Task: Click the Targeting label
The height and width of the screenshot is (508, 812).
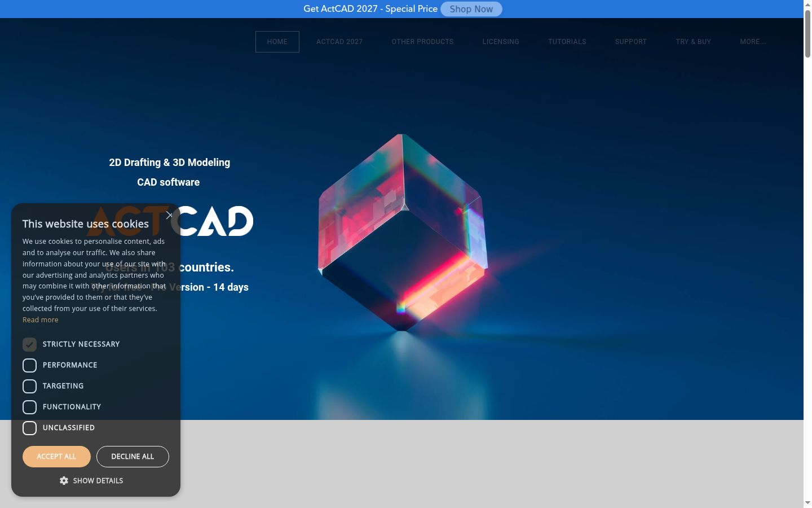Action: pyautogui.click(x=63, y=386)
